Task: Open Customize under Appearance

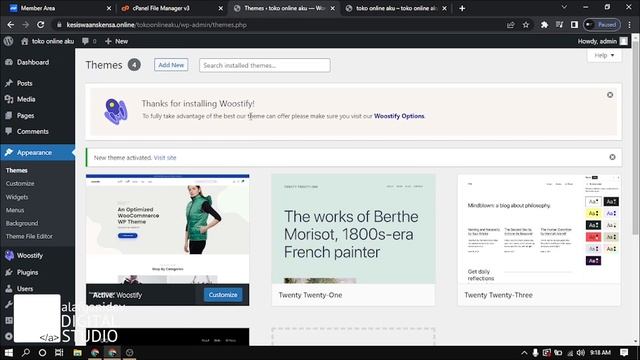Action: click(x=20, y=184)
